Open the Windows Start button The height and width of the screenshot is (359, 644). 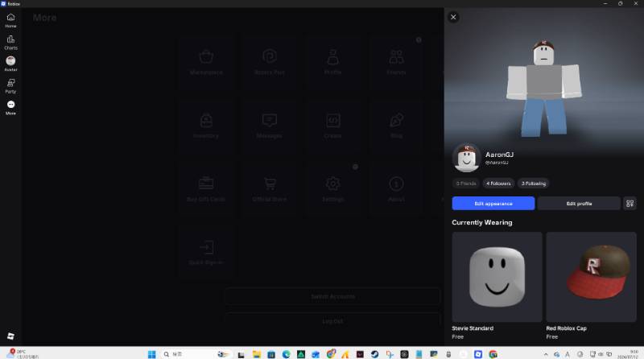point(151,354)
